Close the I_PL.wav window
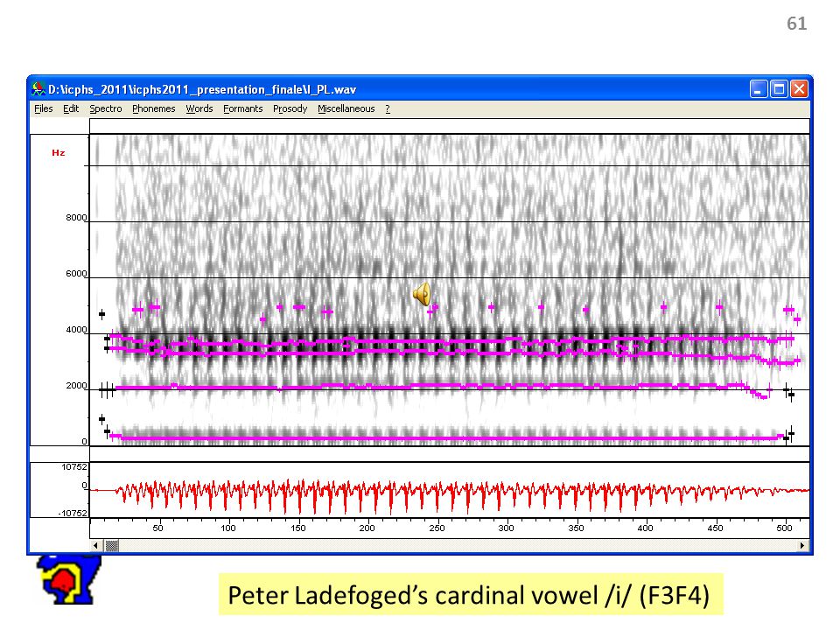 [799, 89]
